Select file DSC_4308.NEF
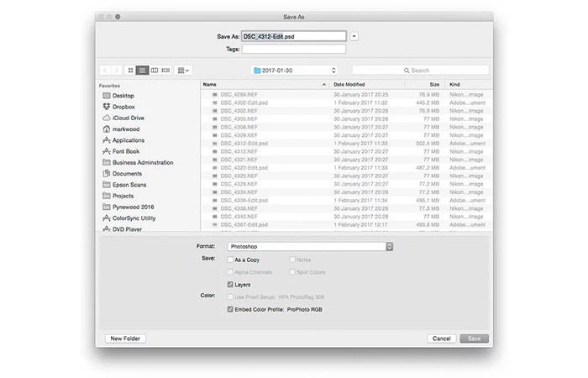Screen dimensions: 588x378 tap(347, 127)
